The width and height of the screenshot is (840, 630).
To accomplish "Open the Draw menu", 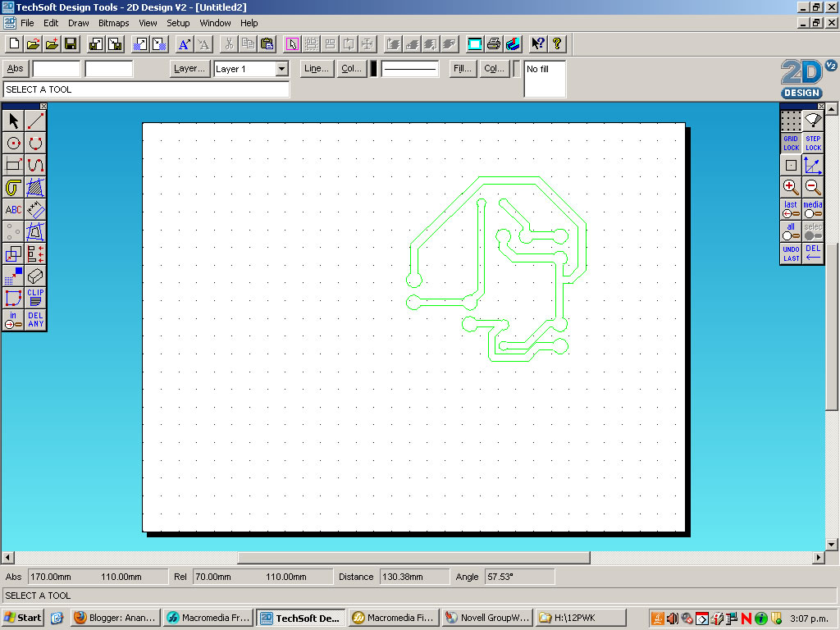I will tap(78, 23).
